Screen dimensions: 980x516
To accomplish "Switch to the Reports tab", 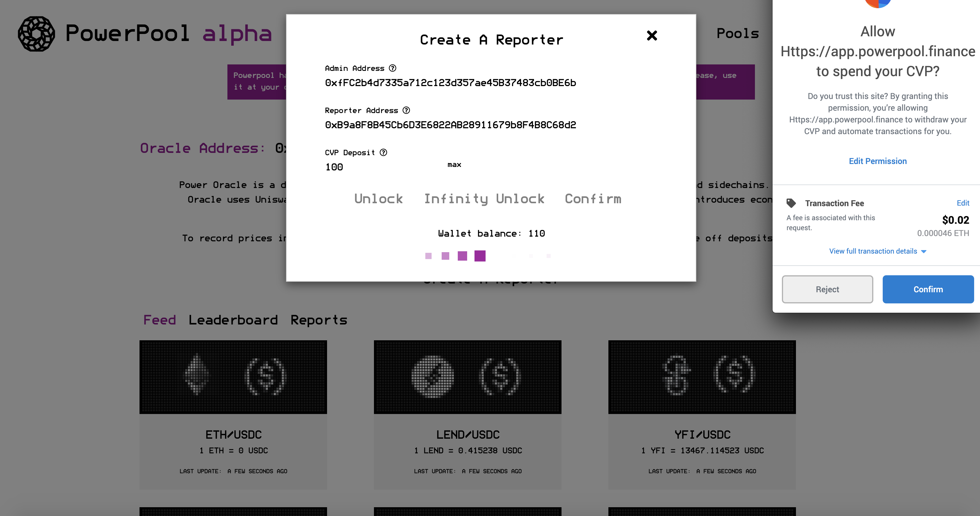I will [x=319, y=320].
